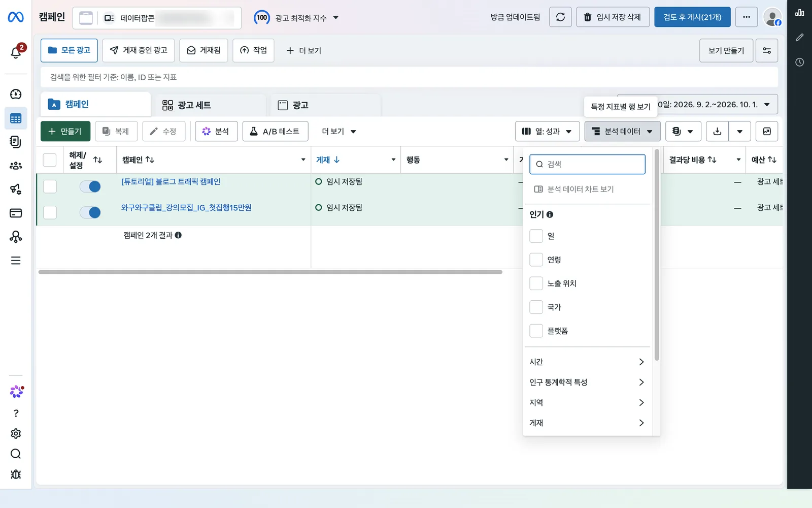Screen dimensions: 812x508
Task: Click in the breakdown 검색 field
Action: click(587, 164)
